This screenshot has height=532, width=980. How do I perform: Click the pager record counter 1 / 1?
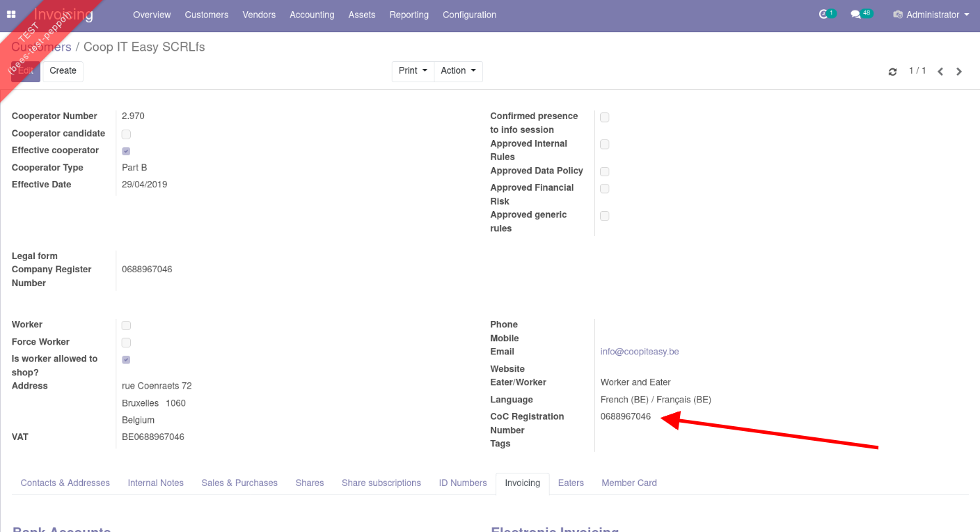(917, 71)
